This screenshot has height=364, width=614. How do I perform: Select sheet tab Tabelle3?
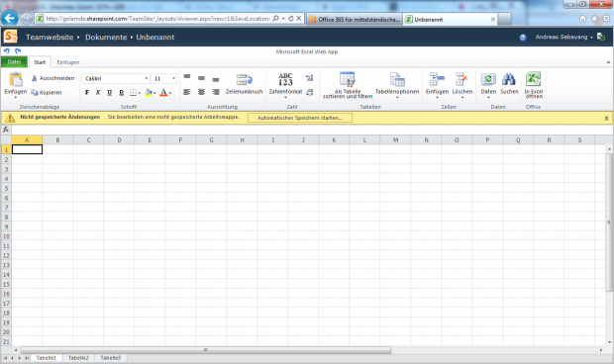111,358
